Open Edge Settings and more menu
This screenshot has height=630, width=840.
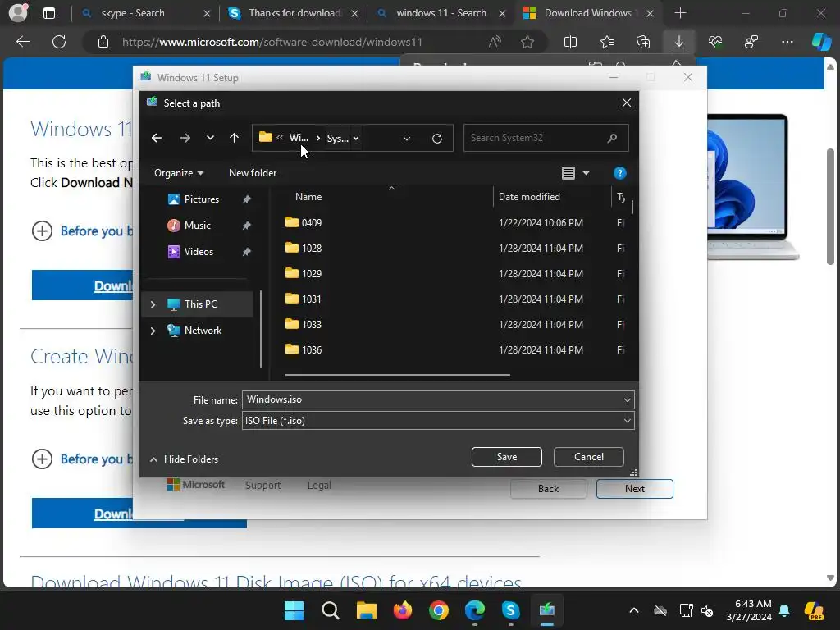[x=787, y=42]
